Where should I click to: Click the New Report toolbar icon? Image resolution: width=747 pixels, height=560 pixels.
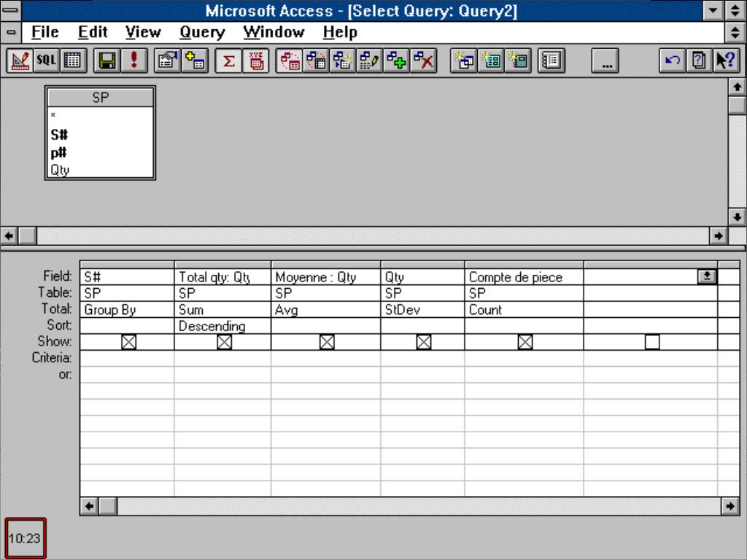(x=518, y=61)
